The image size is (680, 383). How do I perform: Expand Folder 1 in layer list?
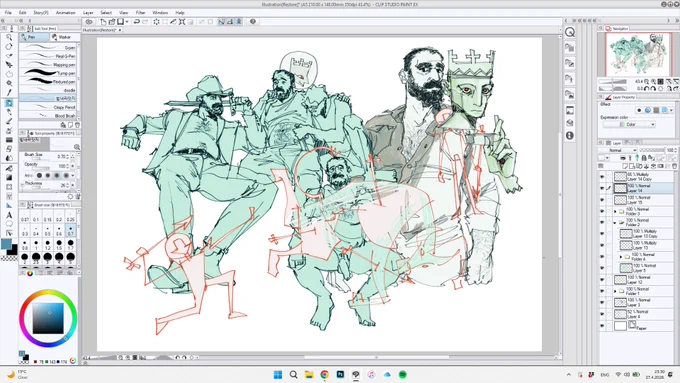click(615, 291)
